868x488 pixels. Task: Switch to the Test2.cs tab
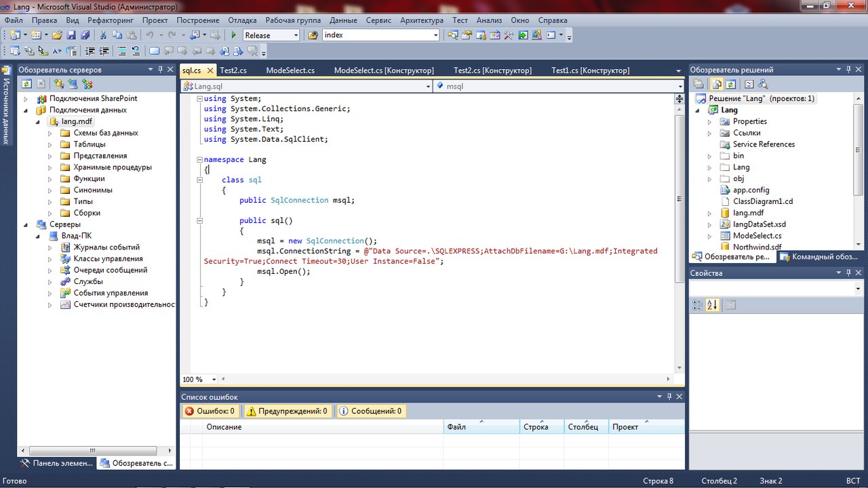pos(233,70)
